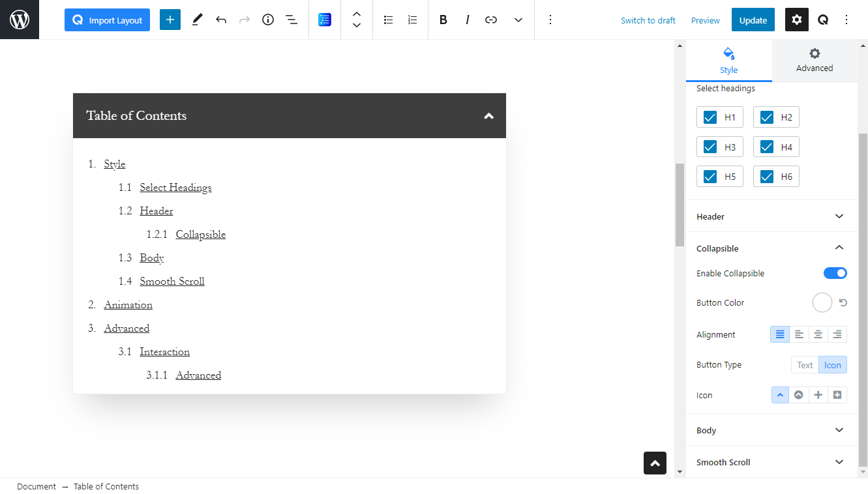Follow the Interaction contents link
Image resolution: width=868 pixels, height=494 pixels.
pyautogui.click(x=164, y=352)
